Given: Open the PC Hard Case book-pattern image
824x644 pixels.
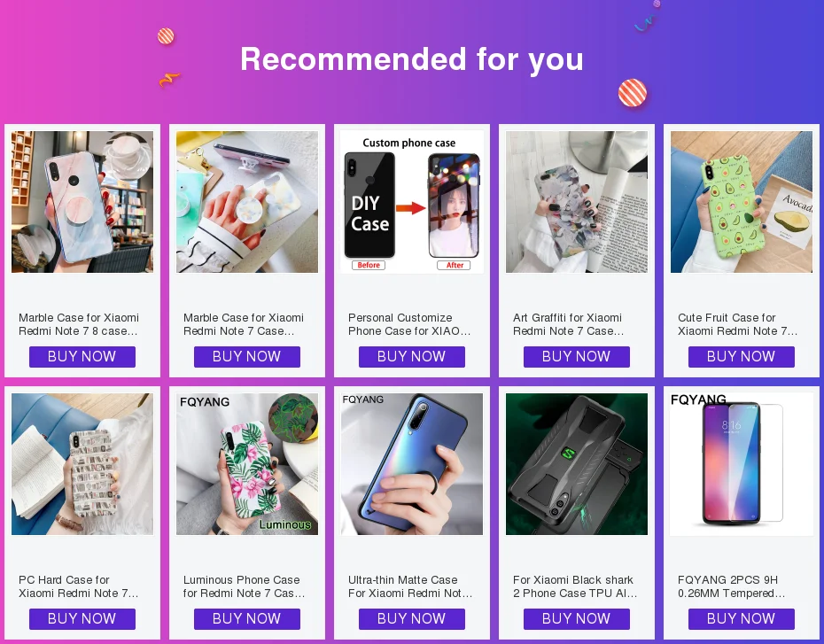Looking at the screenshot, I should click(x=82, y=464).
